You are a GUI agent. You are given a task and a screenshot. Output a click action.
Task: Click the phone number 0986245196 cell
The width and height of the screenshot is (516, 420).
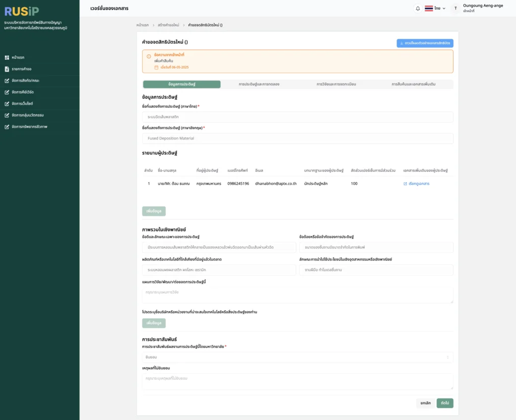tap(238, 184)
